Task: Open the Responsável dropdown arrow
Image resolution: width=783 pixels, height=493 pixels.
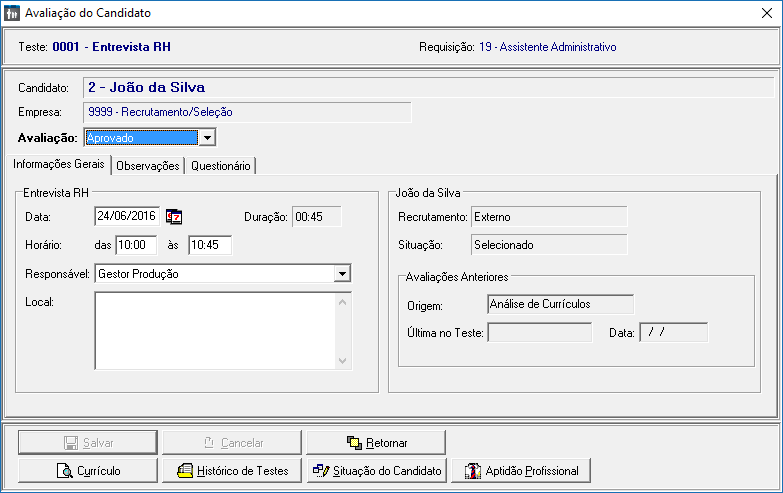Action: tap(342, 273)
